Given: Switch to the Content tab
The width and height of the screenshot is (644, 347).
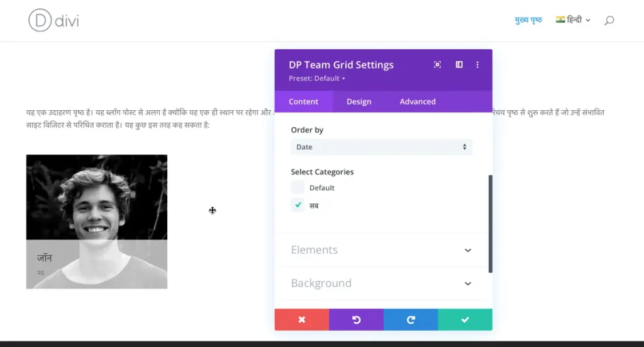Looking at the screenshot, I should click(x=304, y=101).
